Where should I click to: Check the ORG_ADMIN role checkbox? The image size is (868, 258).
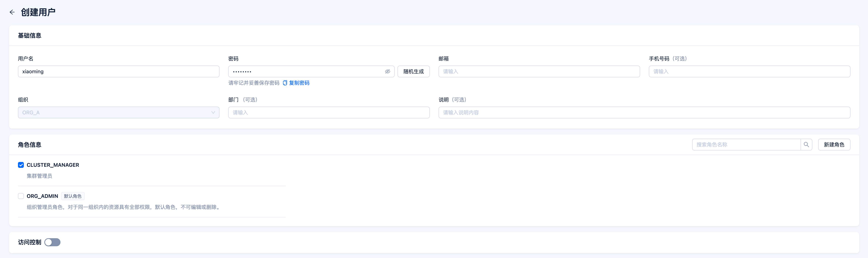click(21, 196)
